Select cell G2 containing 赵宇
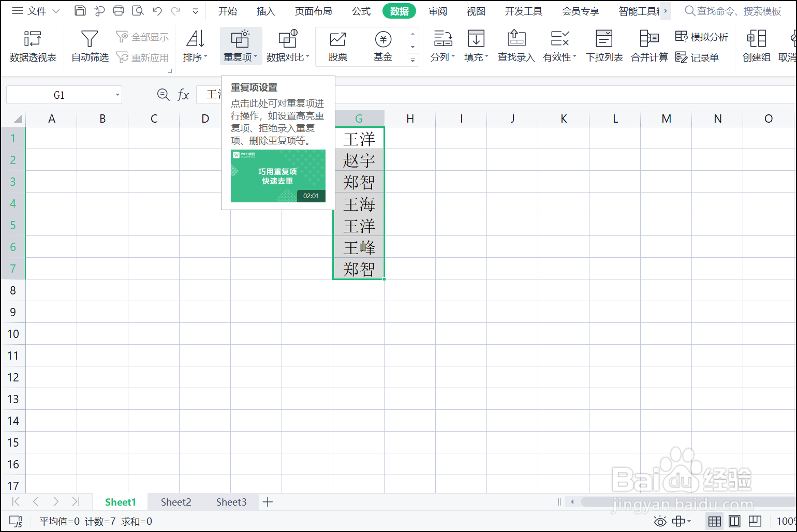 tap(359, 160)
